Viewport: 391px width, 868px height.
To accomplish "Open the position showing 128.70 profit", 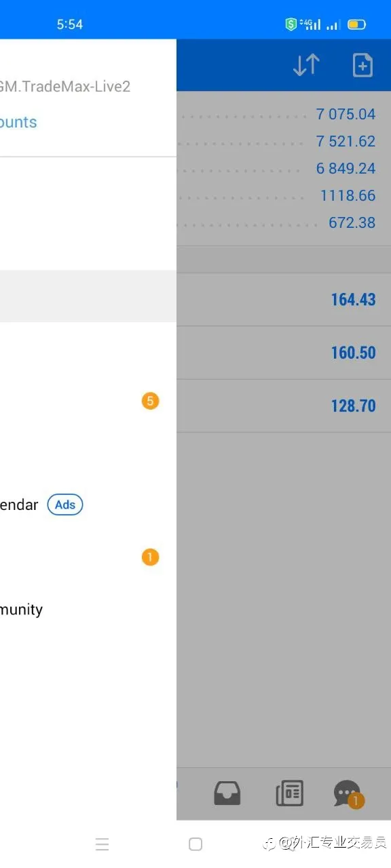I will click(284, 406).
